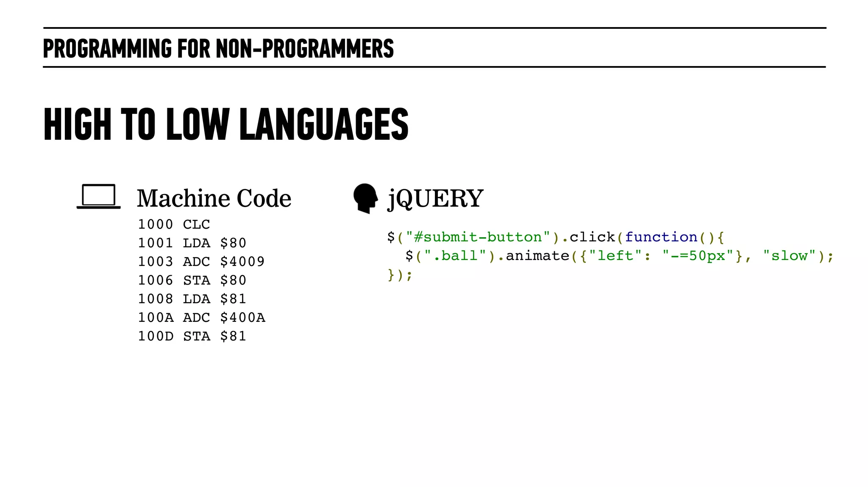Screen dimensions: 868x487
Task: Click the line '1001 LDA $80'
Action: point(192,243)
